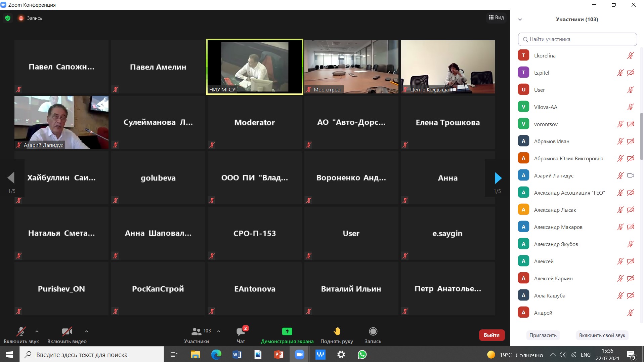Open WhatsApp from taskbar

[x=362, y=355]
